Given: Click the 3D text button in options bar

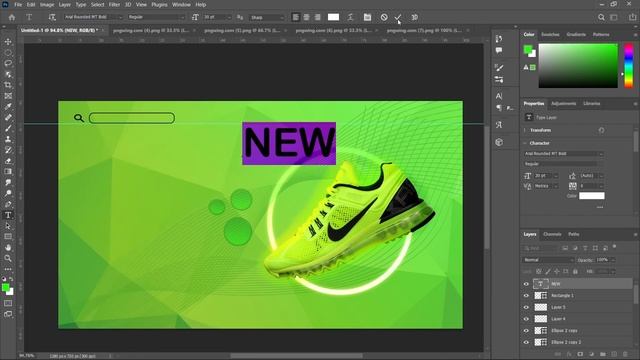Looking at the screenshot, I should [x=415, y=17].
